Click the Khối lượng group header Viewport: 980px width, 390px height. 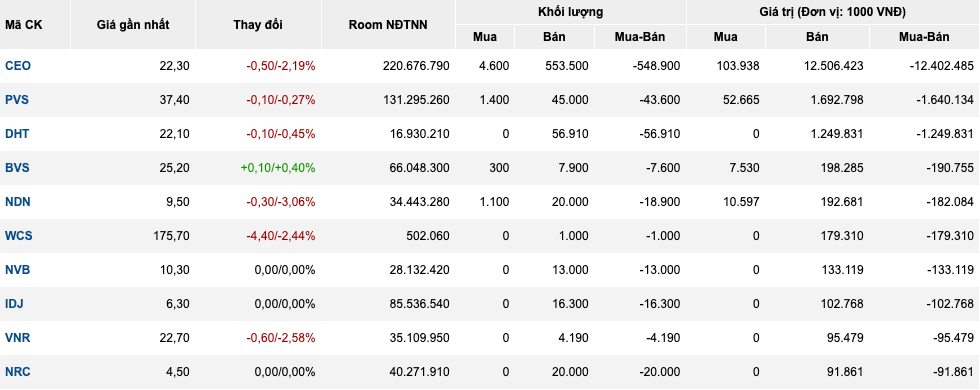click(571, 12)
